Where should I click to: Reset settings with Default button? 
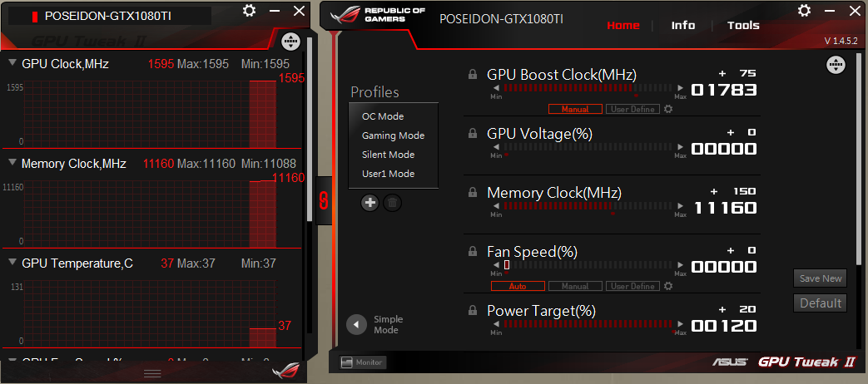(x=821, y=303)
